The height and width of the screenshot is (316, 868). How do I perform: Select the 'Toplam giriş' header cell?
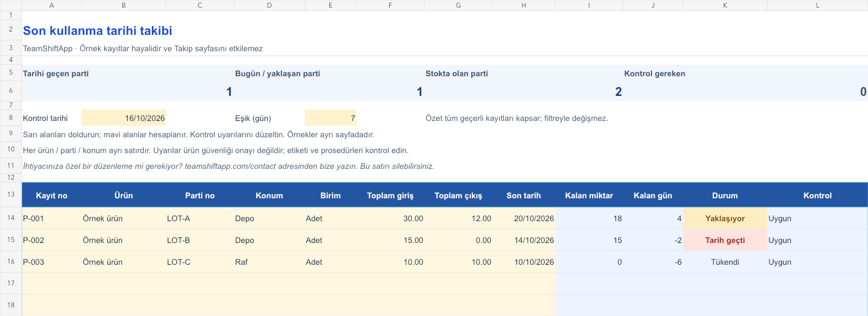390,196
